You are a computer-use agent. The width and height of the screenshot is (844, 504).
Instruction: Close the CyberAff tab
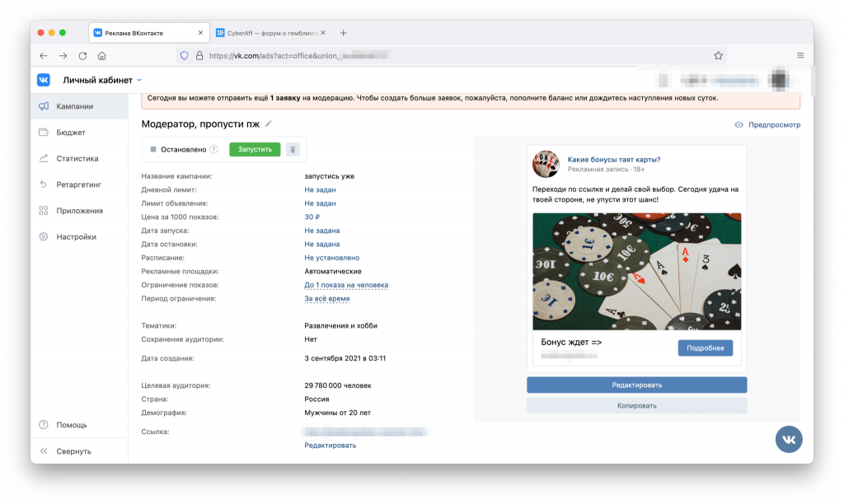click(x=323, y=33)
